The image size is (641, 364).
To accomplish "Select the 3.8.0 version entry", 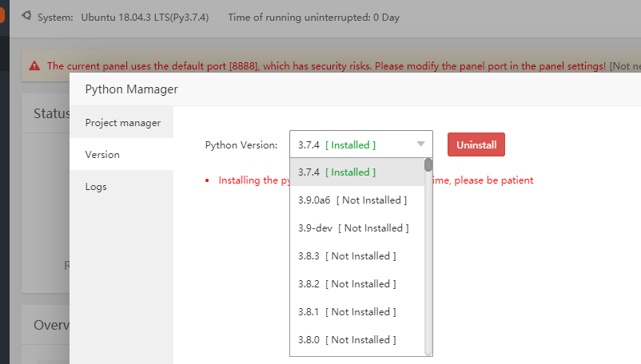I will pos(342,340).
